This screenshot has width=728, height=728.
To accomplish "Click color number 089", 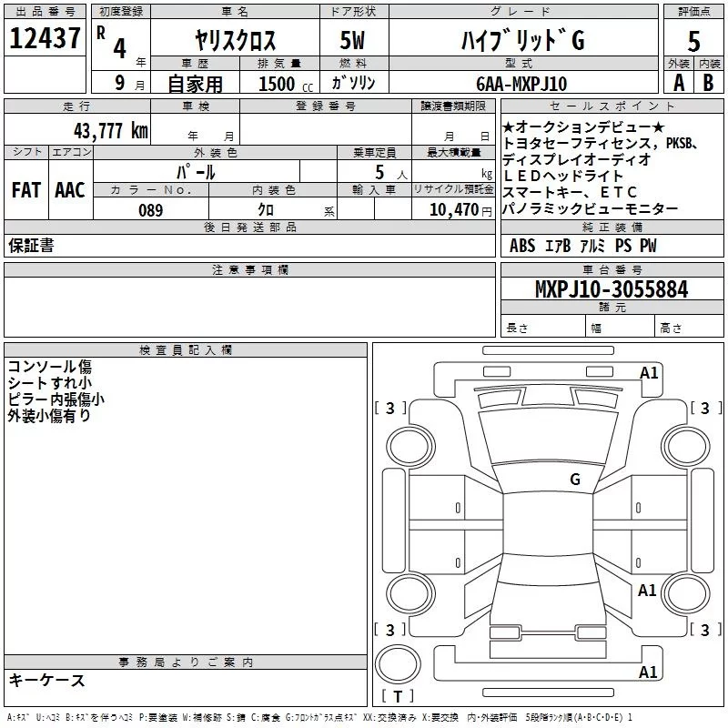I will [151, 210].
